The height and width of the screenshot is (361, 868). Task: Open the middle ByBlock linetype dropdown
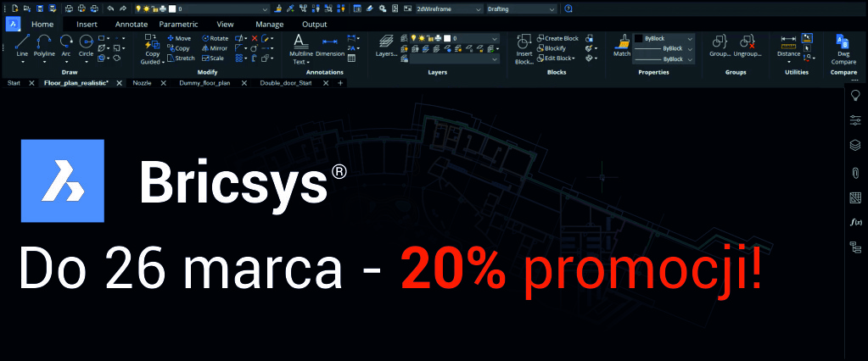664,48
